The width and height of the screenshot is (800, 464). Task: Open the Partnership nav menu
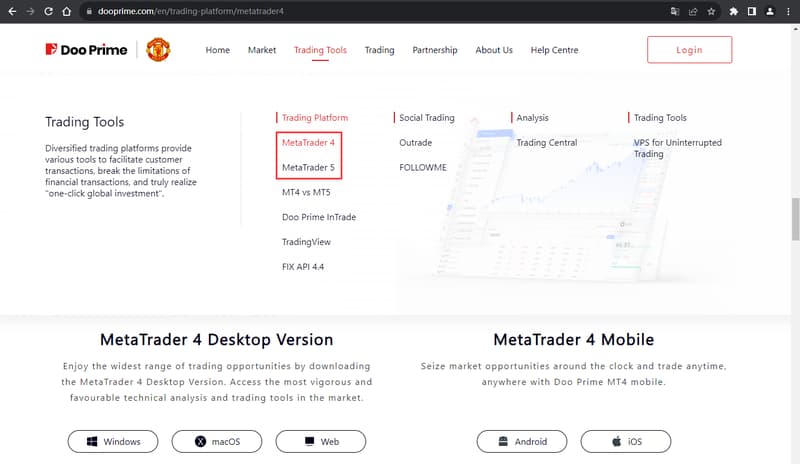[x=434, y=50]
